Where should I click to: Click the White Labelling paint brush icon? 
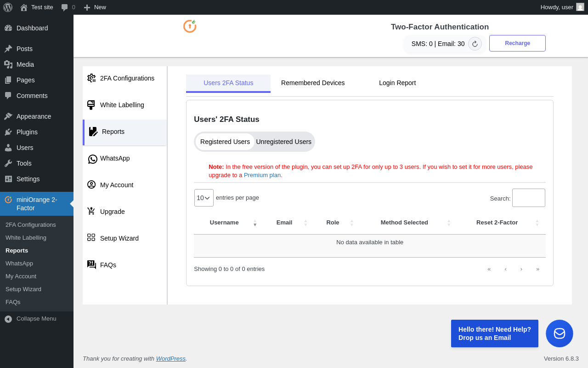(x=91, y=105)
